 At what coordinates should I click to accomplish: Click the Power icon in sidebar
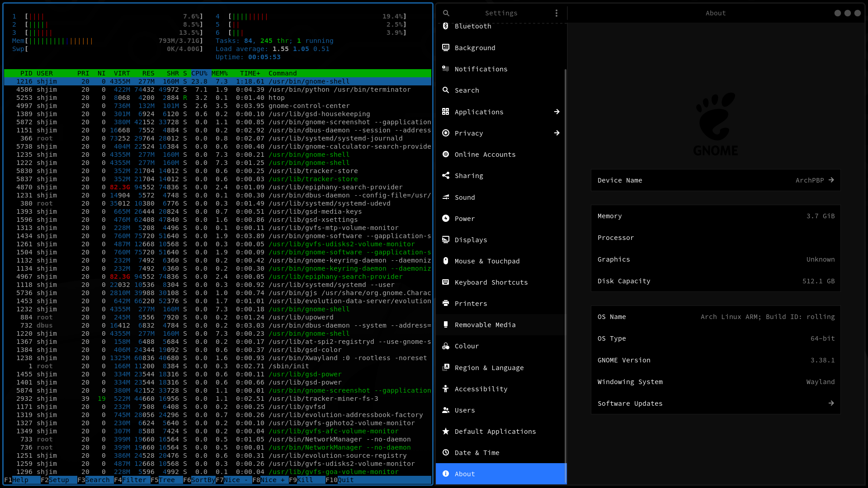(446, 218)
